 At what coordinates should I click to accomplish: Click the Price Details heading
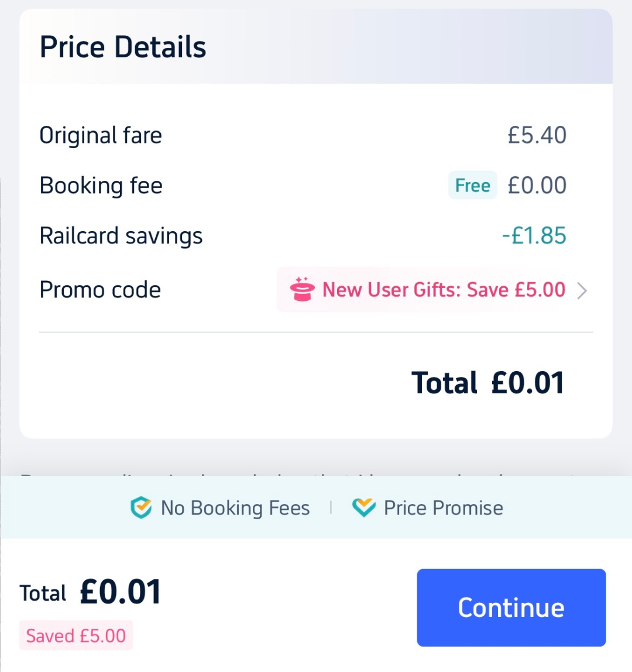[123, 47]
